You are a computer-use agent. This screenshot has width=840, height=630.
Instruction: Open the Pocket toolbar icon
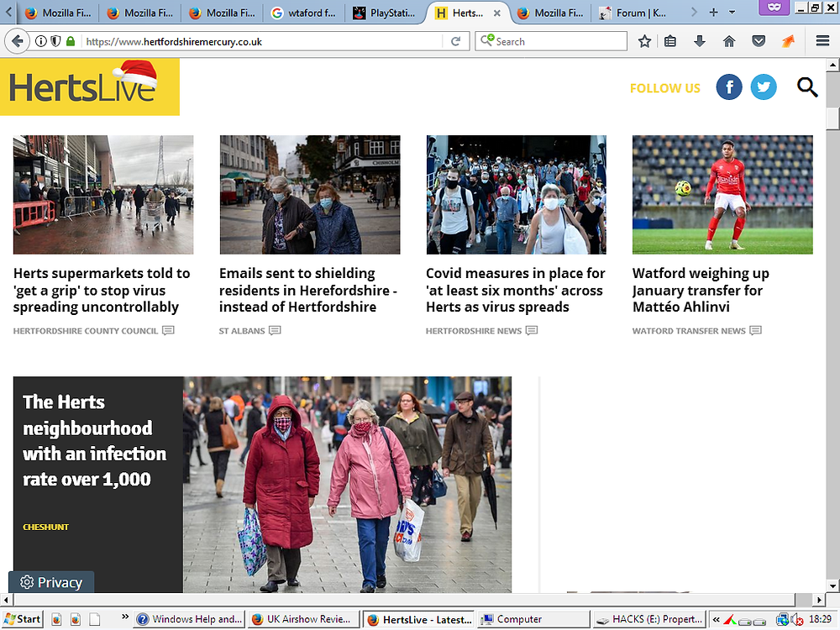click(x=759, y=41)
